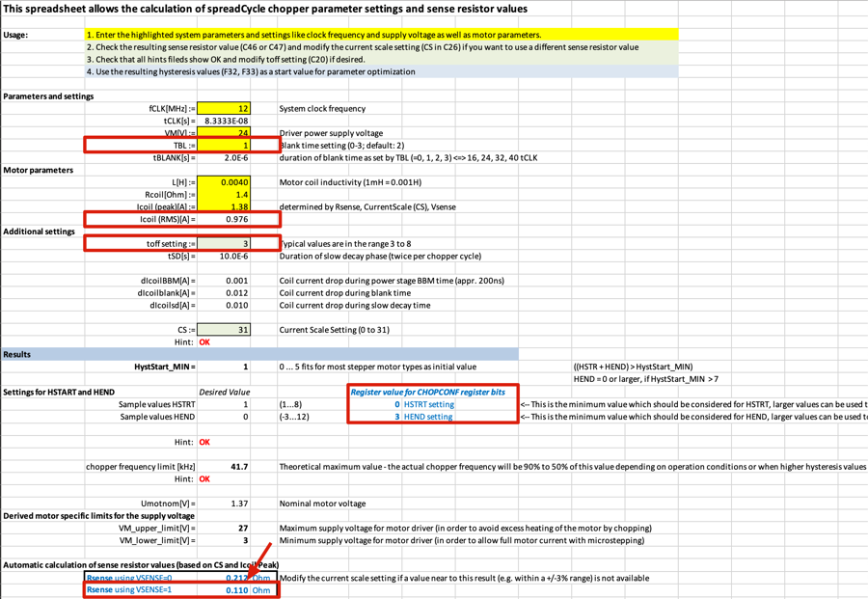The width and height of the screenshot is (868, 599).
Task: Click the toff setting value cell
Action: pos(224,244)
